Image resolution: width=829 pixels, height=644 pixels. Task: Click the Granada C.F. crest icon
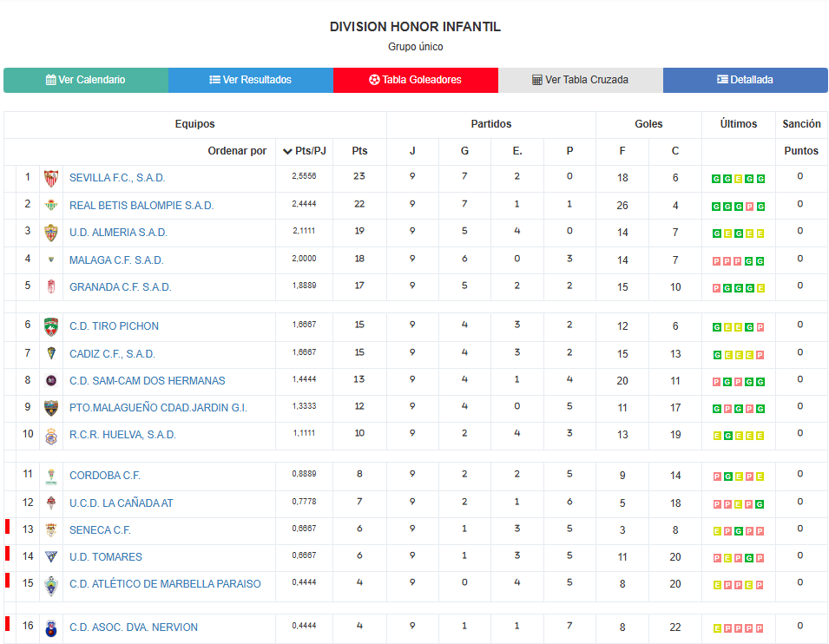click(x=51, y=286)
